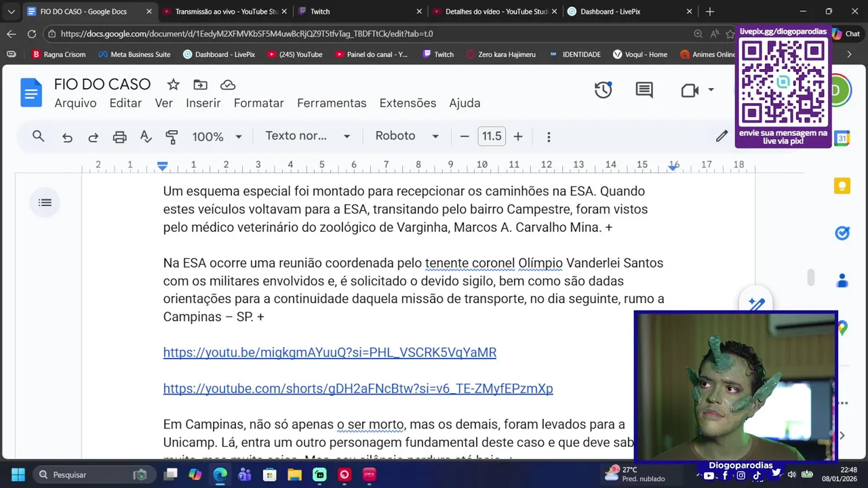Open File Explorer from taskbar
Screen dimensions: 868x488
[294, 474]
